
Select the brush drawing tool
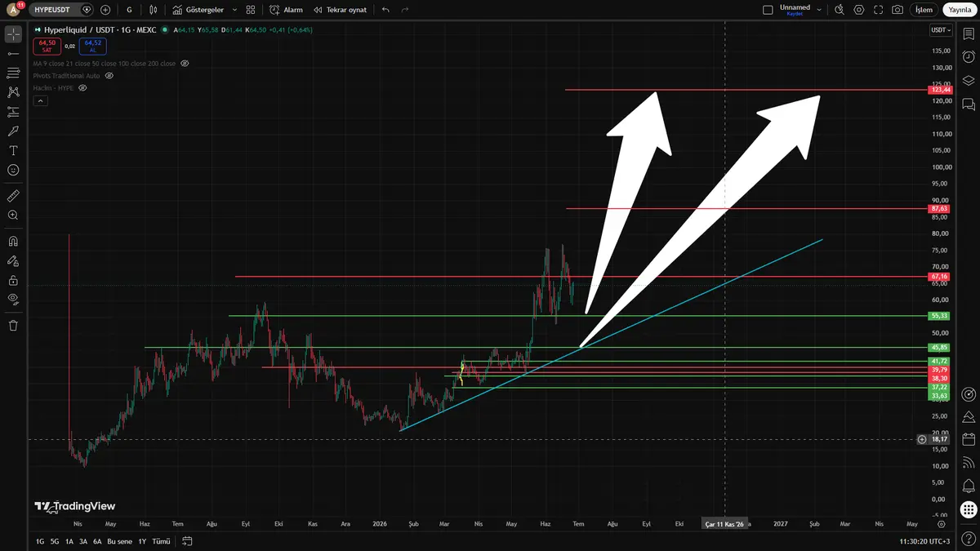click(13, 131)
